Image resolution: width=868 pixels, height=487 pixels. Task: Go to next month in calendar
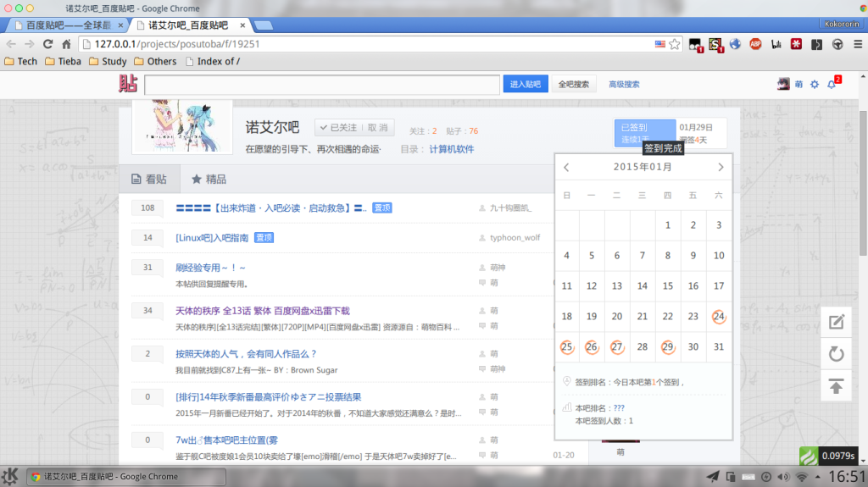(x=721, y=167)
